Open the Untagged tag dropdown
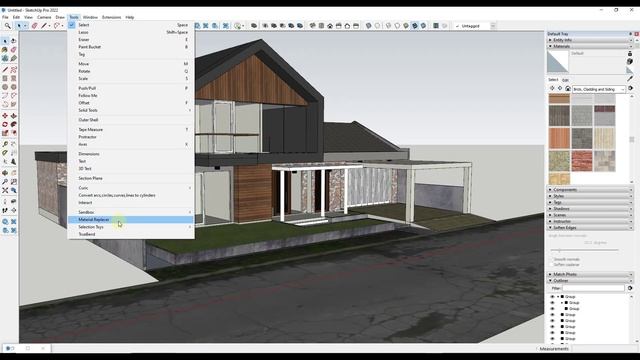Image resolution: width=640 pixels, height=360 pixels. click(x=475, y=26)
